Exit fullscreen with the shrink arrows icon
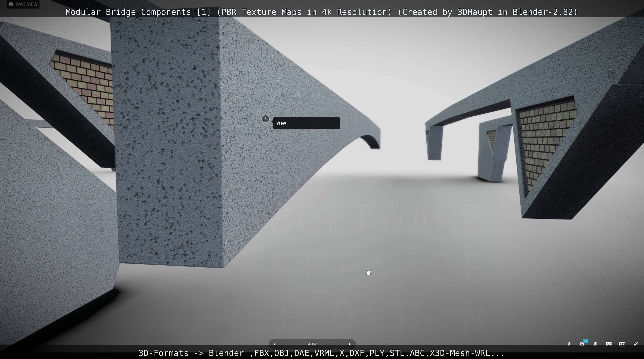 635,344
